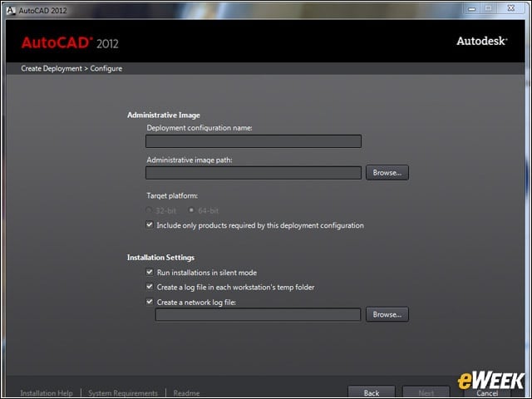The height and width of the screenshot is (399, 532).
Task: Click the network log file path field
Action: click(x=258, y=314)
